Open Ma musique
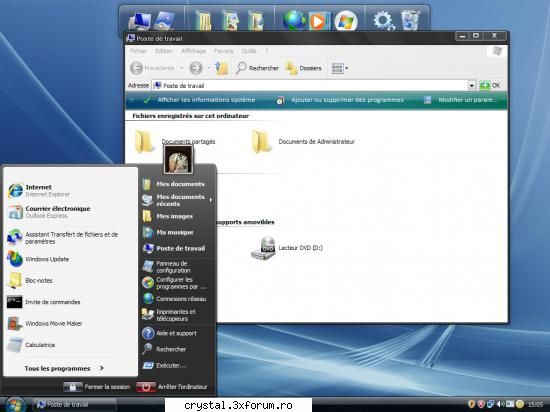The image size is (550, 412). click(168, 232)
